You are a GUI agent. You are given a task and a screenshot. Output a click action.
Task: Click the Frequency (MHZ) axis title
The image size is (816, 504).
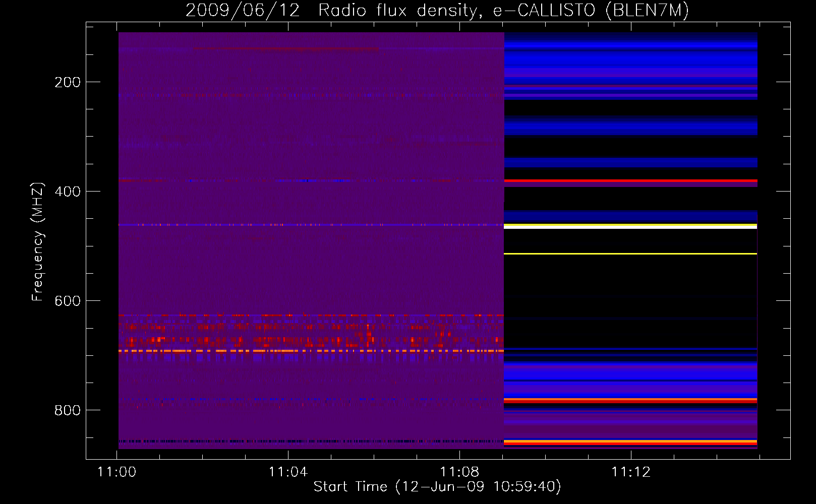38,242
